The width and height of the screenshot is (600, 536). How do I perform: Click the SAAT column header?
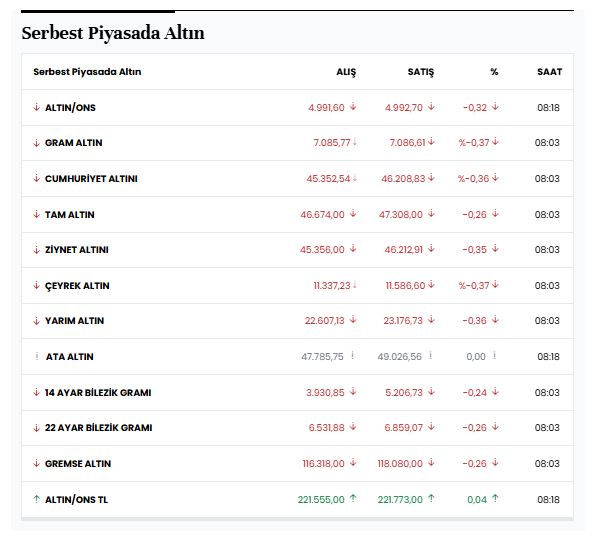(x=548, y=72)
